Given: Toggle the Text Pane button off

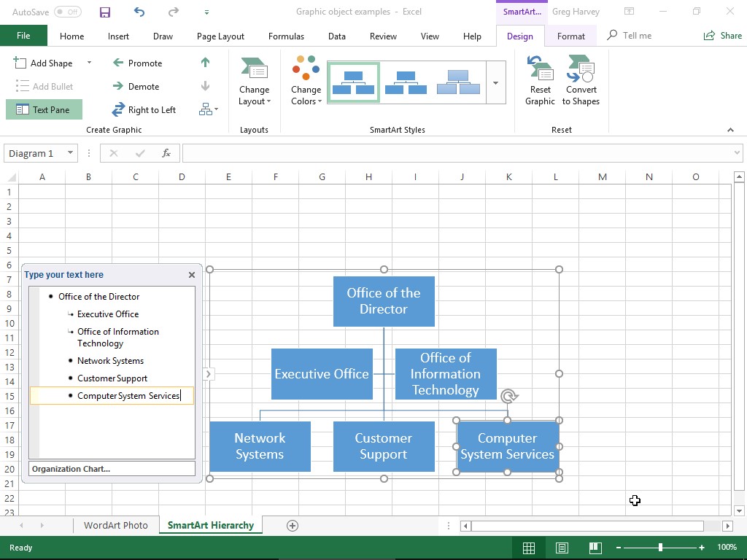Looking at the screenshot, I should pyautogui.click(x=44, y=110).
